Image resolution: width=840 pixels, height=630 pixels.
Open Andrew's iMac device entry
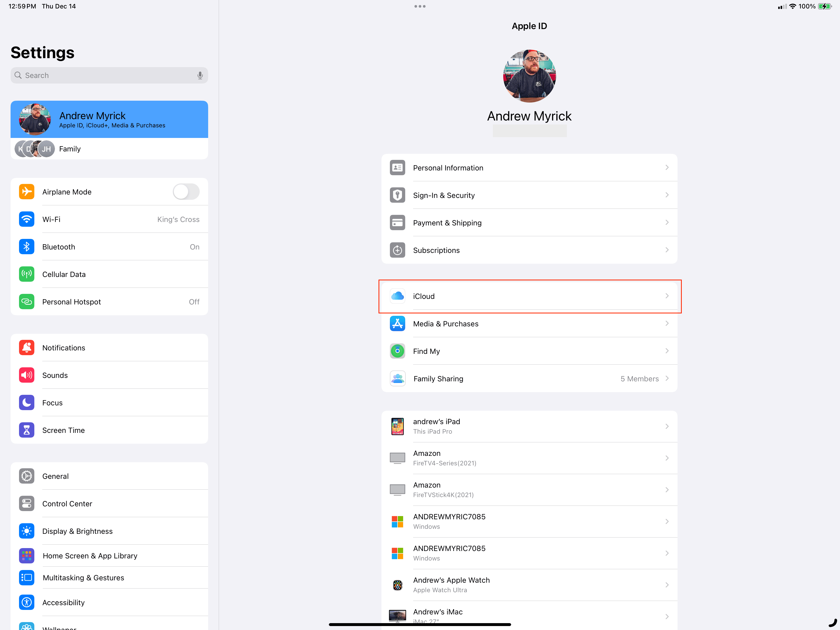529,615
